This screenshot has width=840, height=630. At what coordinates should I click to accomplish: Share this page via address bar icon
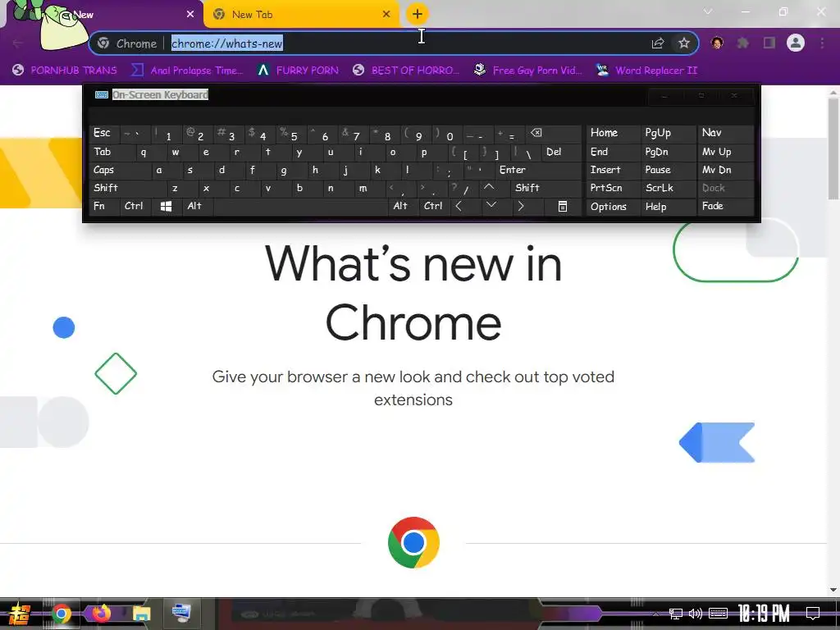coord(658,43)
